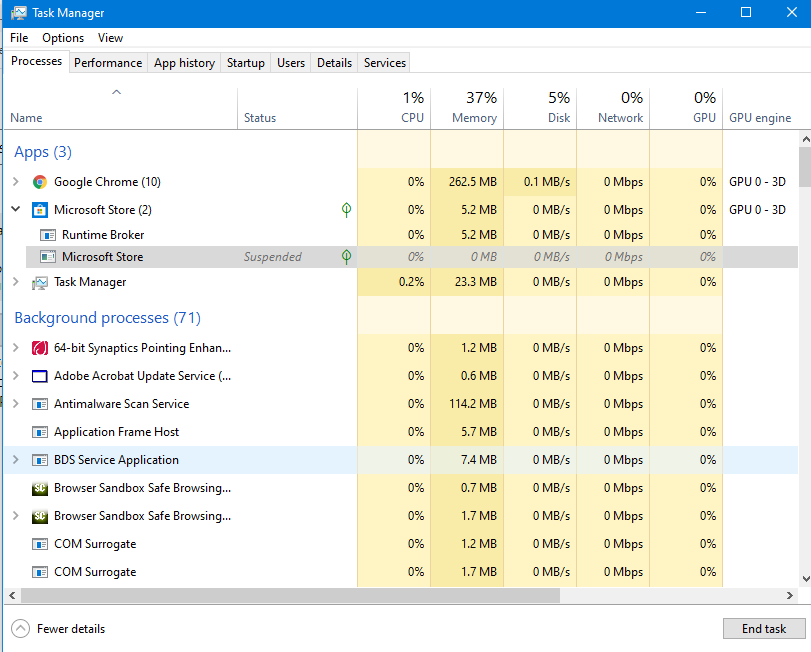
Task: Collapse view with Fewer details
Action: pos(58,629)
